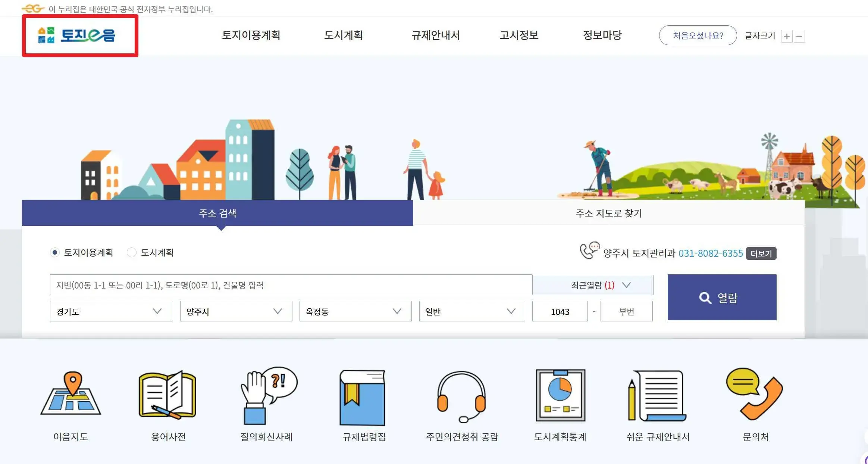Select the 토지이용계획 radio button
This screenshot has height=464, width=868.
pyautogui.click(x=55, y=253)
